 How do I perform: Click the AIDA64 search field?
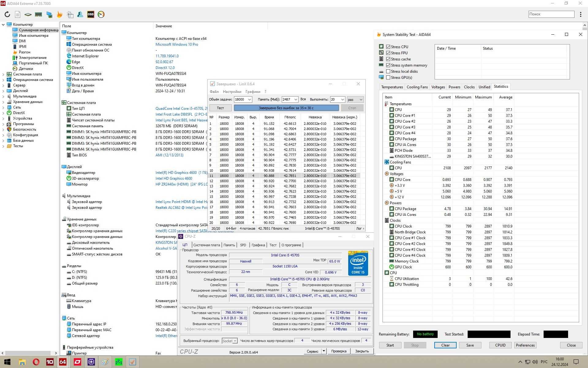coord(551,14)
